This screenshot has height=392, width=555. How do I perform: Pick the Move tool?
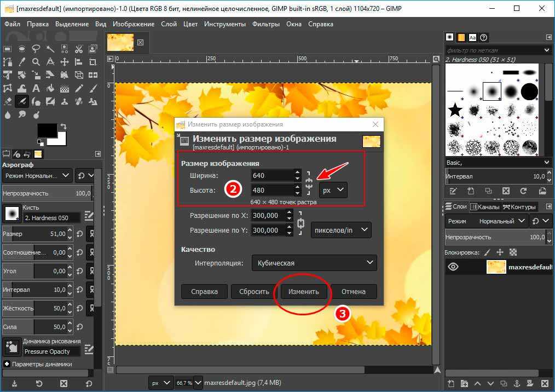[x=65, y=62]
